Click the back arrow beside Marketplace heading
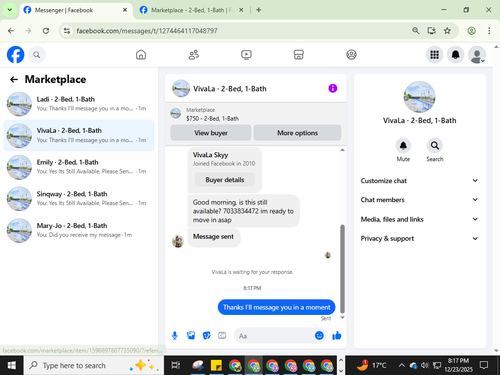Screen dimensions: 500x375 (x=14, y=79)
